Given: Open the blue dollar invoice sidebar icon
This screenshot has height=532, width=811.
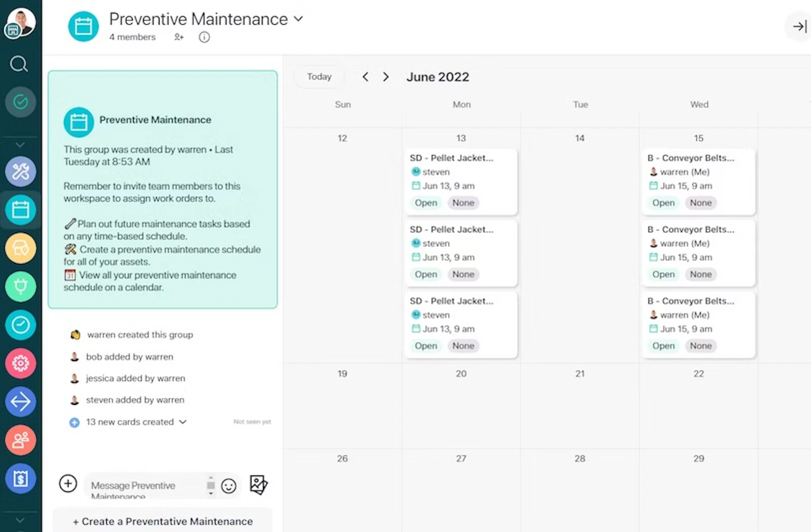Looking at the screenshot, I should click(x=21, y=478).
